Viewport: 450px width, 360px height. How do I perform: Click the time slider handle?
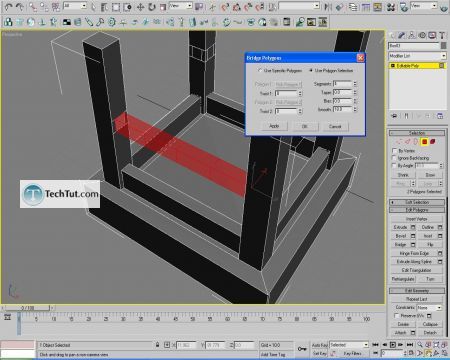click(x=27, y=308)
